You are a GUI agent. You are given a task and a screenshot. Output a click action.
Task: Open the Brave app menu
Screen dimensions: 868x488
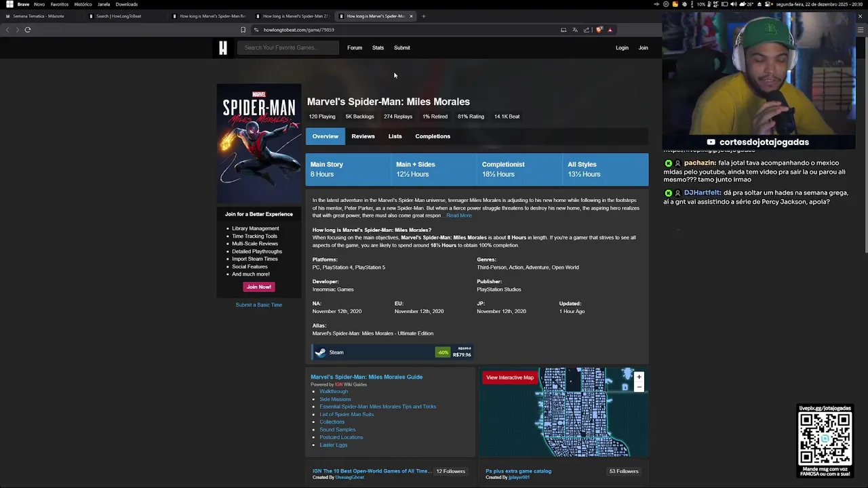(23, 4)
